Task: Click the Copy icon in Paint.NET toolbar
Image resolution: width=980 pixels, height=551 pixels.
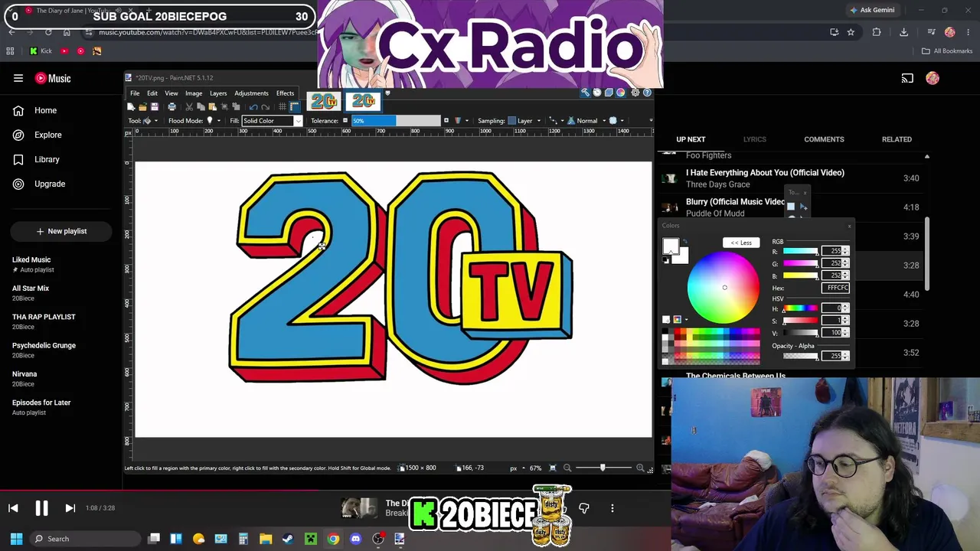Action: (201, 107)
